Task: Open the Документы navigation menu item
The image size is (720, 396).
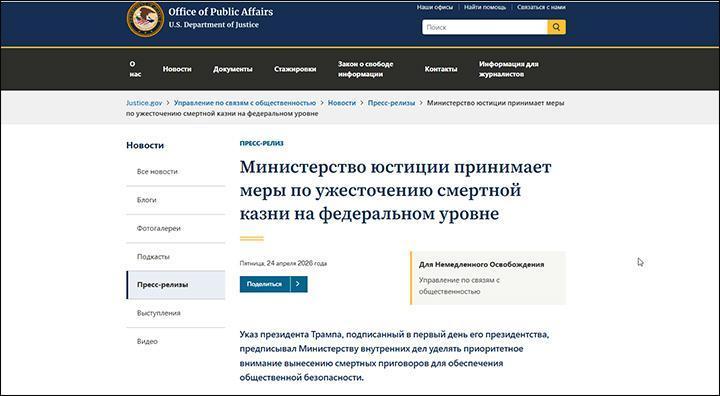Action: pos(233,69)
